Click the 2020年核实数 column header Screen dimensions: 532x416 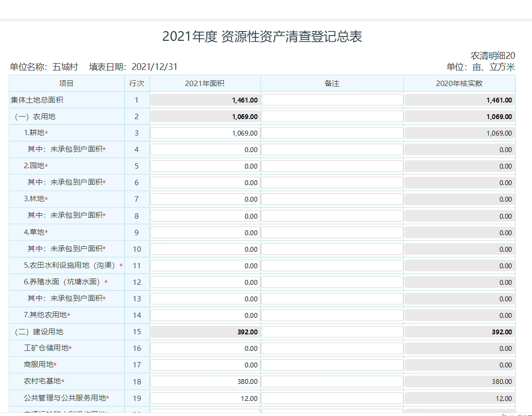pos(459,84)
